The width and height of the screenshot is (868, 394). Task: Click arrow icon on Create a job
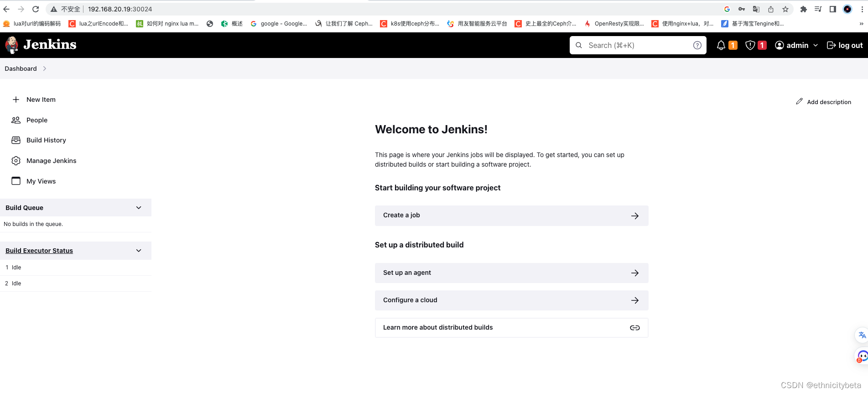[634, 216]
